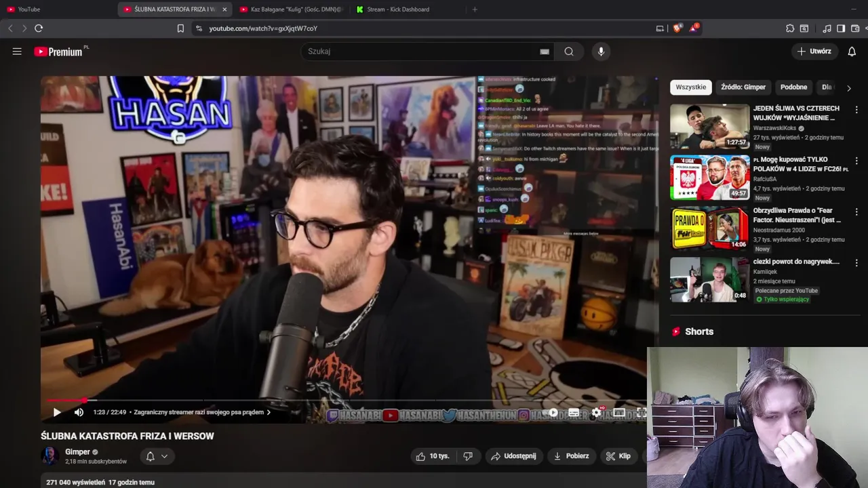
Task: Bookmark this page icon
Action: click(180, 28)
